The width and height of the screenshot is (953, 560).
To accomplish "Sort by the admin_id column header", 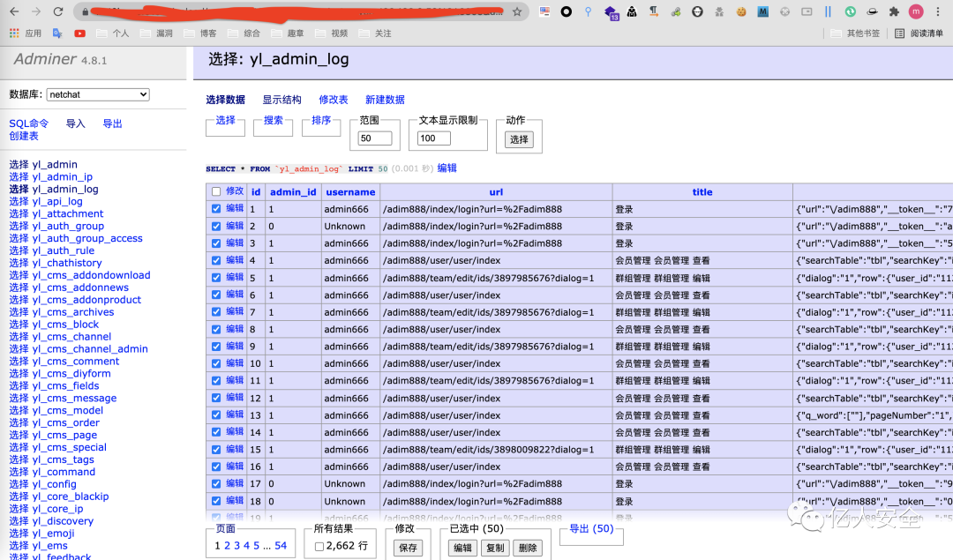I will click(x=293, y=192).
